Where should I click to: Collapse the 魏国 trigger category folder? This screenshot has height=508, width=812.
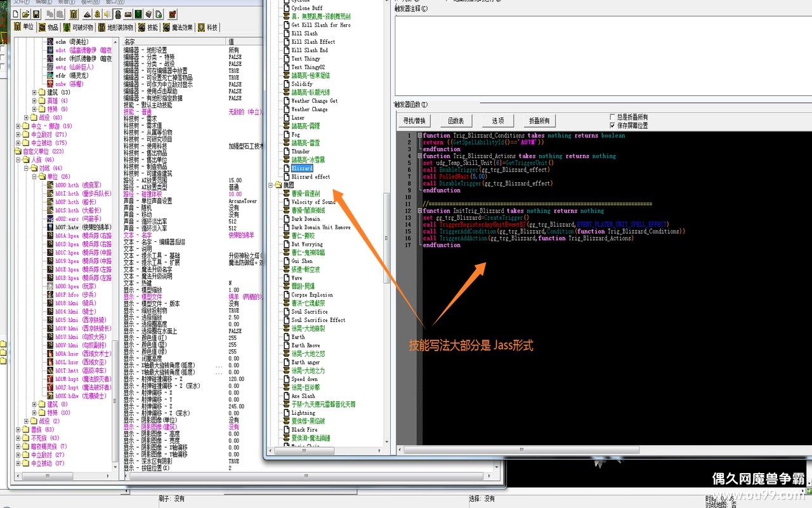coord(271,185)
